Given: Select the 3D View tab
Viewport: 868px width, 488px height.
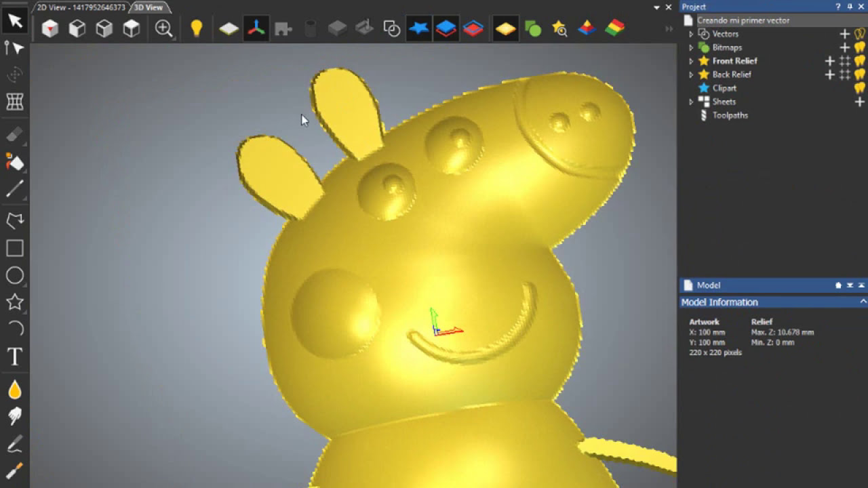Looking at the screenshot, I should click(149, 7).
